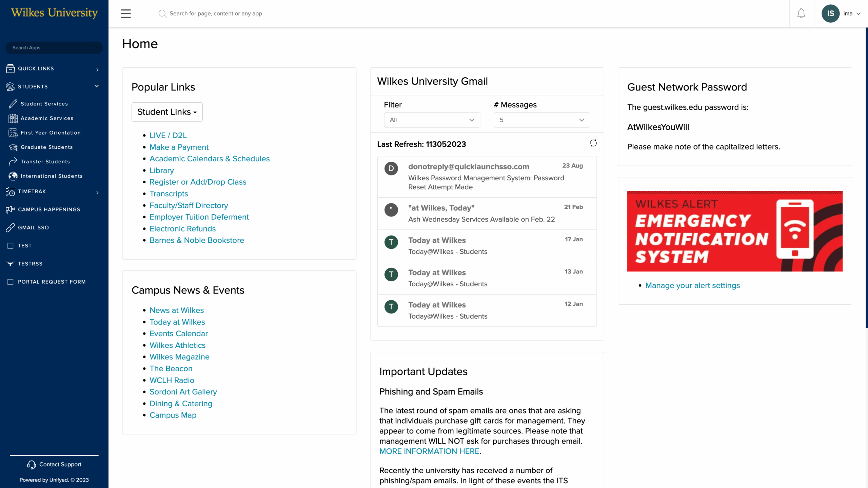
Task: Click the top search input field
Action: pyautogui.click(x=216, y=14)
